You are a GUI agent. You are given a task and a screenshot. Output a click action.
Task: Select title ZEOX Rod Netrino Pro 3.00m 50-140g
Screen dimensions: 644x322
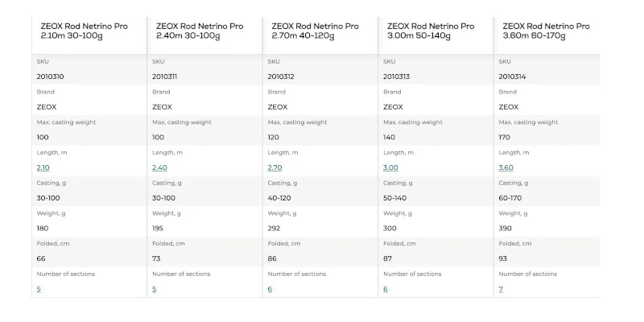(431, 31)
